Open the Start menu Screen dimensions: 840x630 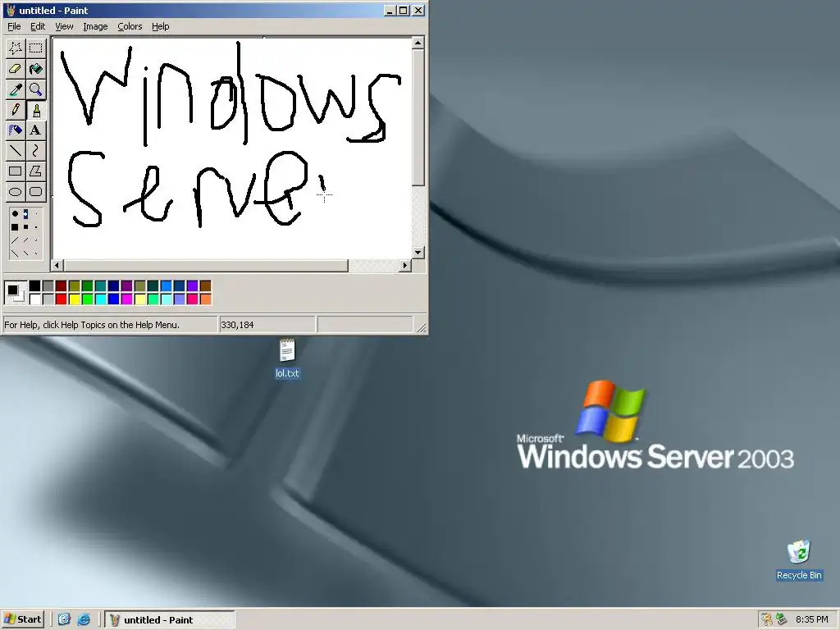[x=22, y=619]
